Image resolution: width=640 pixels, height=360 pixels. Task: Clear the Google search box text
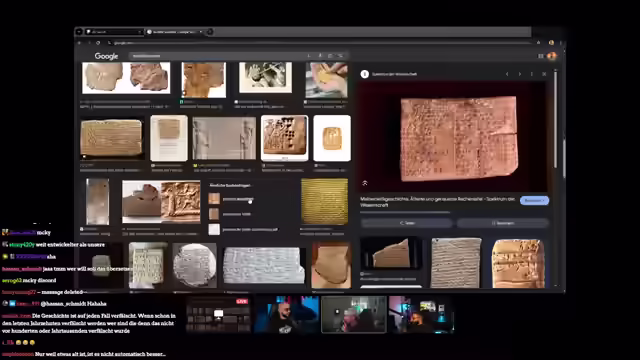pyautogui.click(x=309, y=56)
